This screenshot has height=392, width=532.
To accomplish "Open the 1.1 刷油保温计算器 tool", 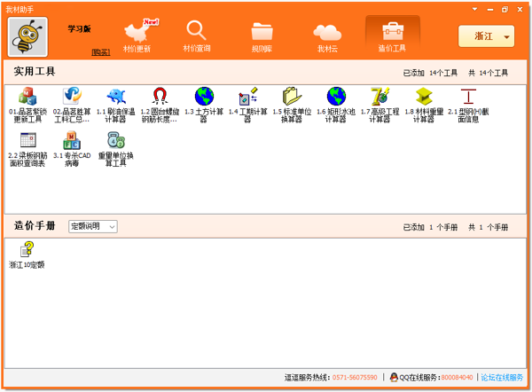I will pos(115,97).
